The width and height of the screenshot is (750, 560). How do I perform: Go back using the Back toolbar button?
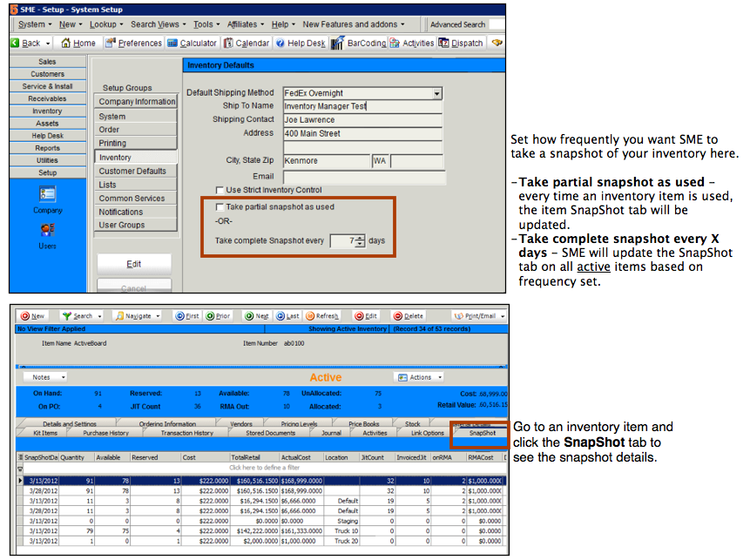point(30,43)
